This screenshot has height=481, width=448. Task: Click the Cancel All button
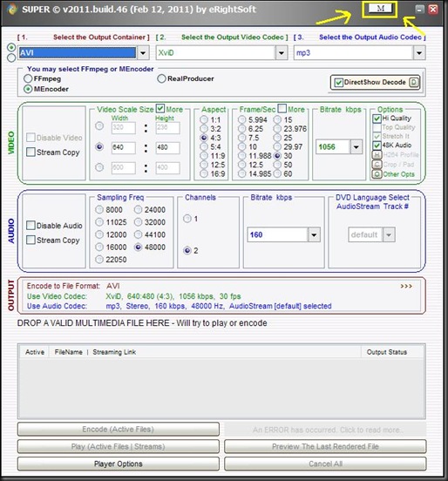pos(325,464)
